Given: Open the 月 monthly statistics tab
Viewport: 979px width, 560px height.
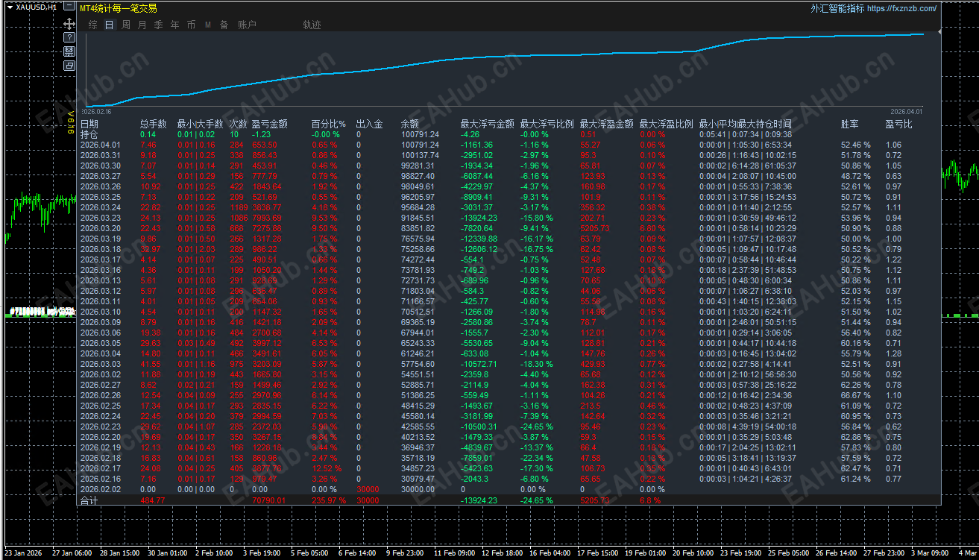Looking at the screenshot, I should click(x=142, y=25).
